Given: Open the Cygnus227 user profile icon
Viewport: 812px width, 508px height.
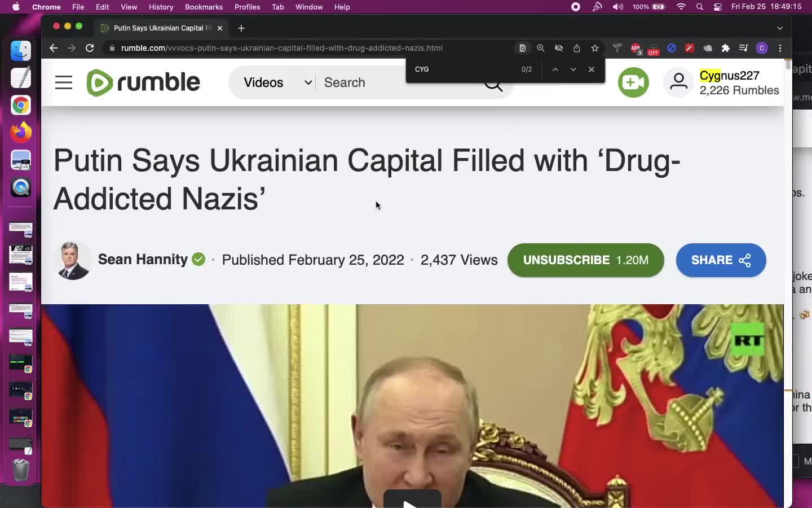Looking at the screenshot, I should pyautogui.click(x=678, y=82).
